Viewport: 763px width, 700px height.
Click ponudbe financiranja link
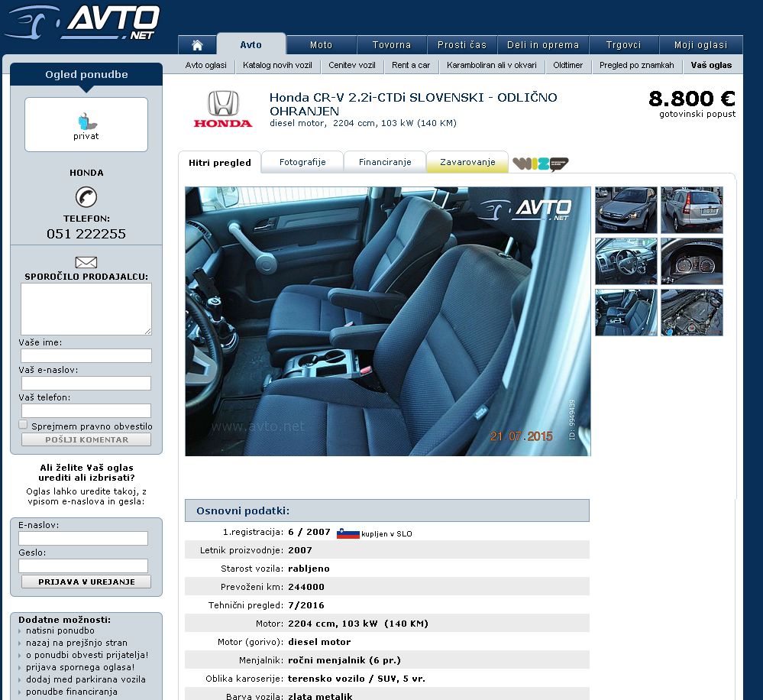pyautogui.click(x=72, y=692)
